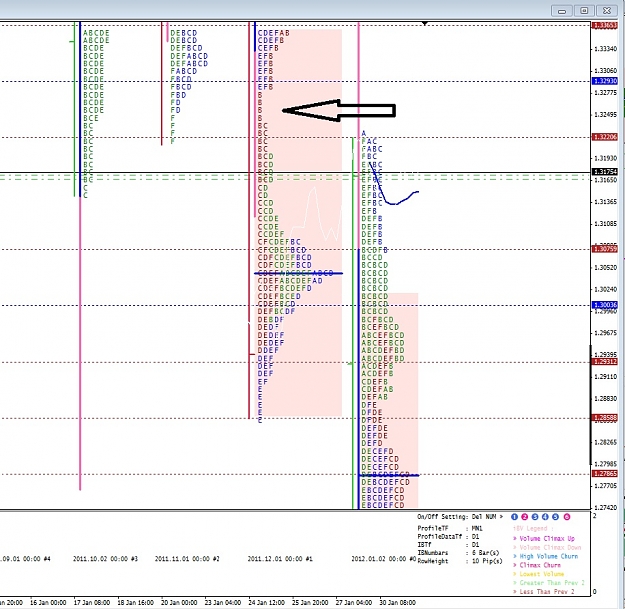625x609 pixels.
Task: Click the black 1.31754 current price label
Action: coord(605,172)
